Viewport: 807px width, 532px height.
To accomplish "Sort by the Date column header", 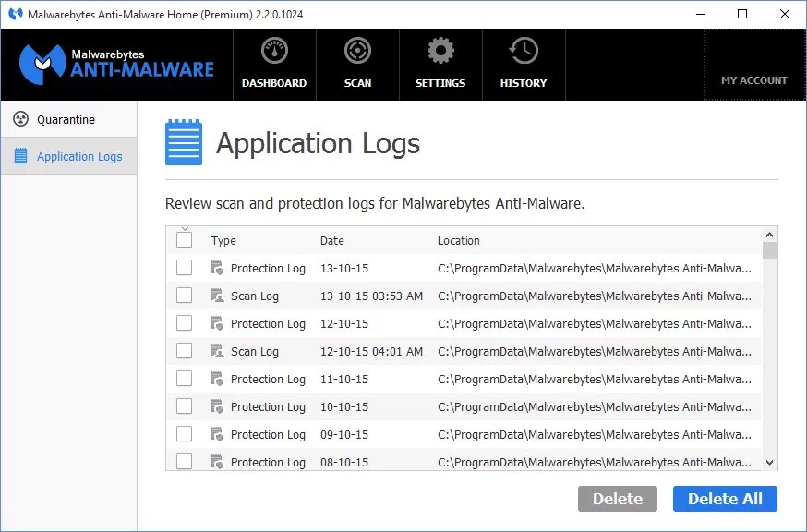I will click(332, 240).
